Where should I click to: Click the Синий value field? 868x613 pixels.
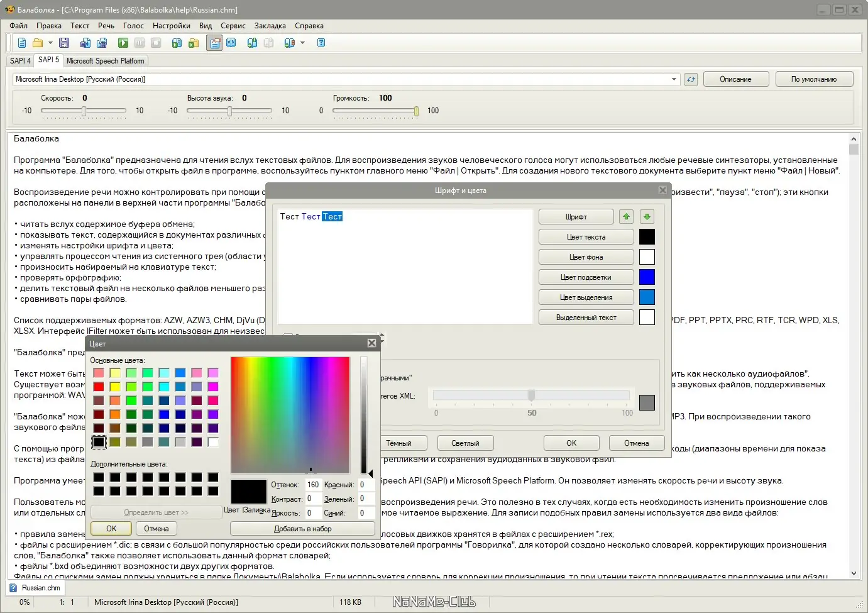[x=365, y=513]
